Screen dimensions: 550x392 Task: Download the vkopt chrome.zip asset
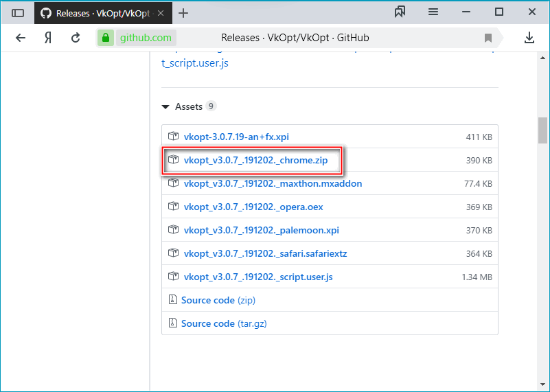coord(255,160)
